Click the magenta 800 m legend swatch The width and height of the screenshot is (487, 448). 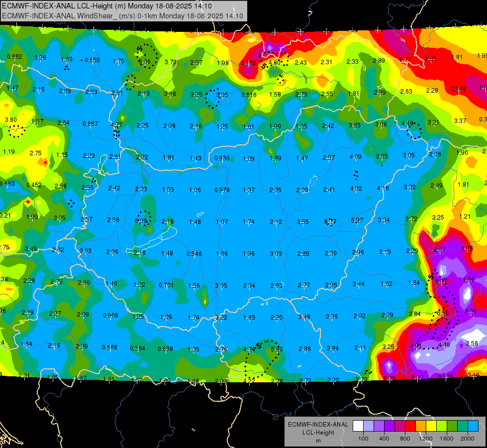(x=400, y=426)
